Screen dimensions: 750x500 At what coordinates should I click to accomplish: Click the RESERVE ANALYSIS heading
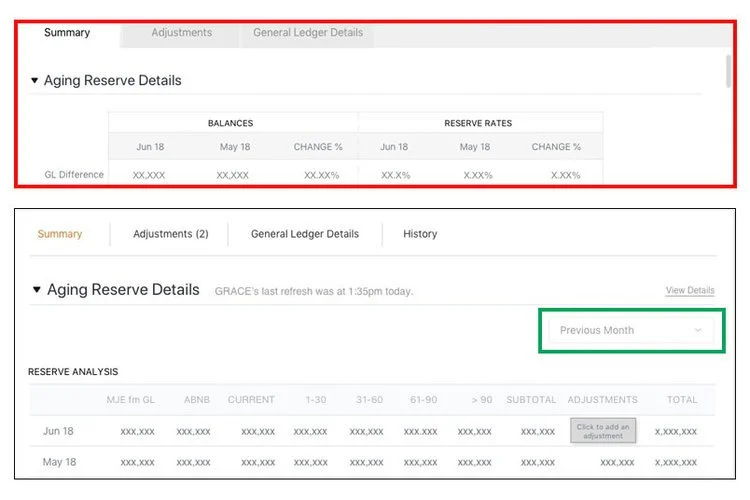point(73,372)
